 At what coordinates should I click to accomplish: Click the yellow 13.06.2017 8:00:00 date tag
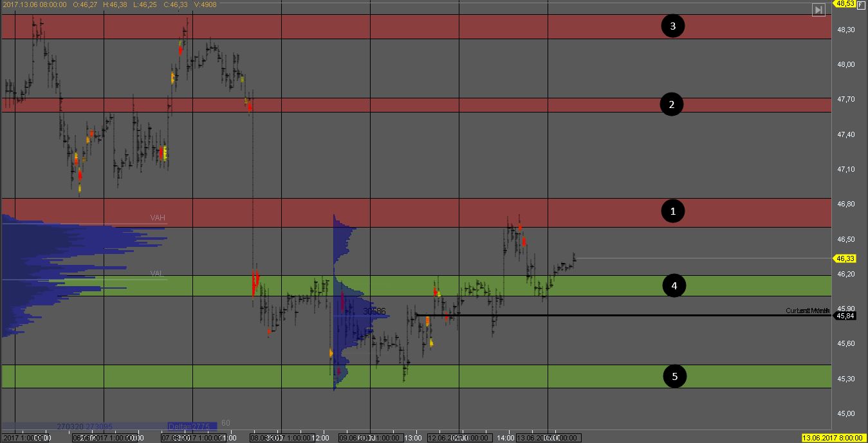832,438
